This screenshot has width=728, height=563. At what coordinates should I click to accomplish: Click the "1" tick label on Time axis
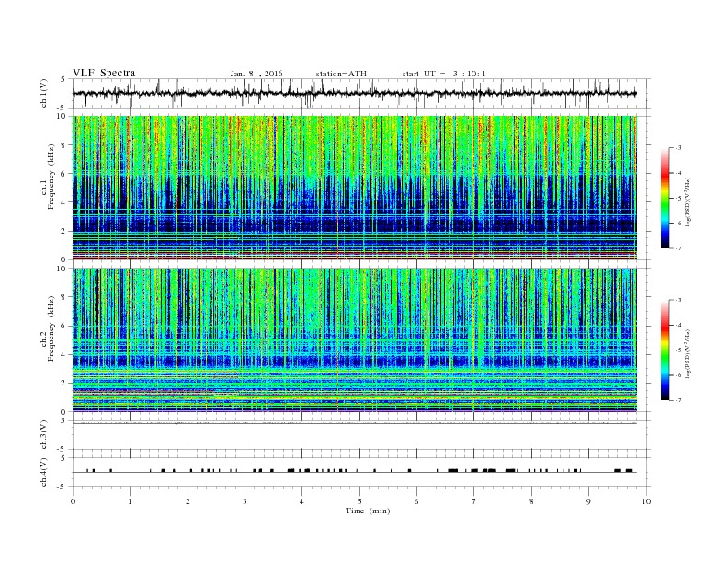130,501
